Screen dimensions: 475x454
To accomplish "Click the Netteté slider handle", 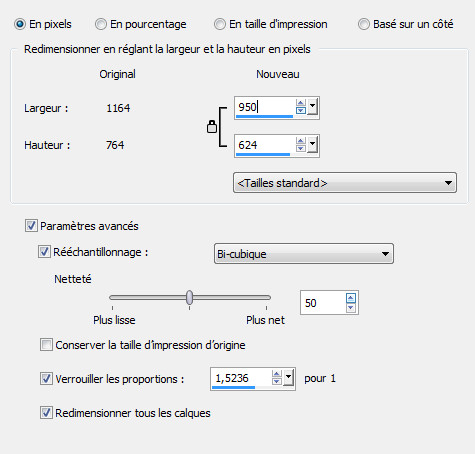I will (189, 297).
